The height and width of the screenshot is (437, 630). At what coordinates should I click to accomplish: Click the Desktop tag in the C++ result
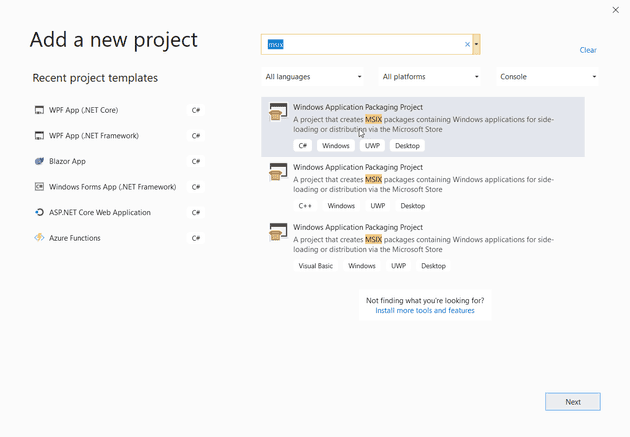point(412,206)
